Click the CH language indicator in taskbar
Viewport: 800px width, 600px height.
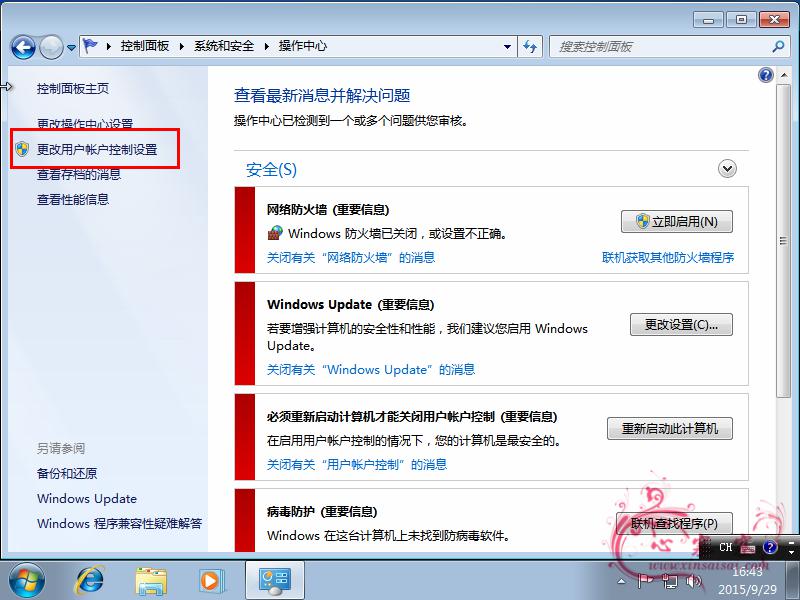click(x=725, y=548)
